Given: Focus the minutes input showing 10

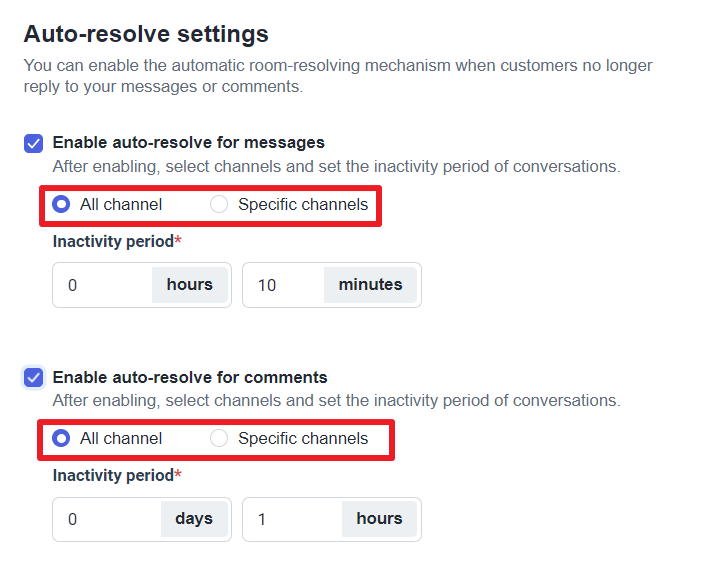Looking at the screenshot, I should [283, 285].
